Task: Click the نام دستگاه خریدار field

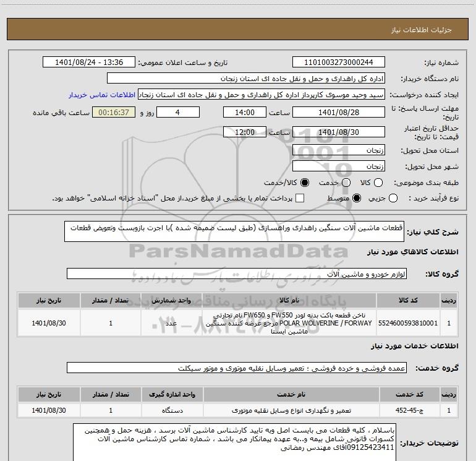Action: click(x=246, y=79)
